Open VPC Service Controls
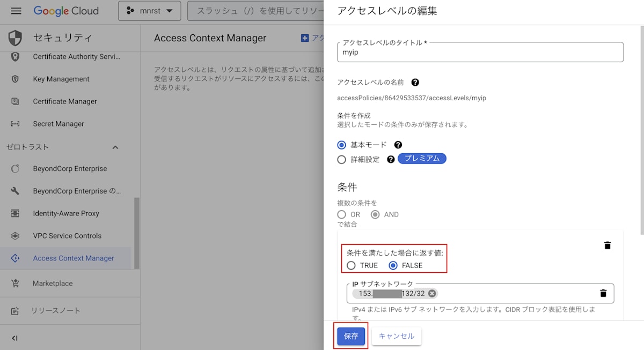This screenshot has width=644, height=350. pyautogui.click(x=67, y=236)
